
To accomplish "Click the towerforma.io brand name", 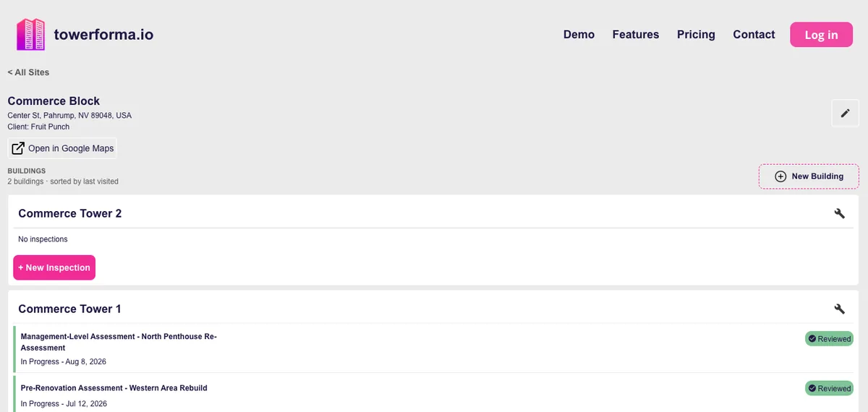I will (x=103, y=34).
